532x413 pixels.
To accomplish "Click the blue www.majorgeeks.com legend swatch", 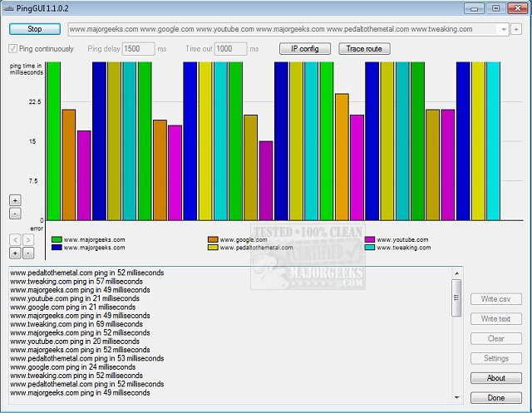I will click(x=57, y=248).
